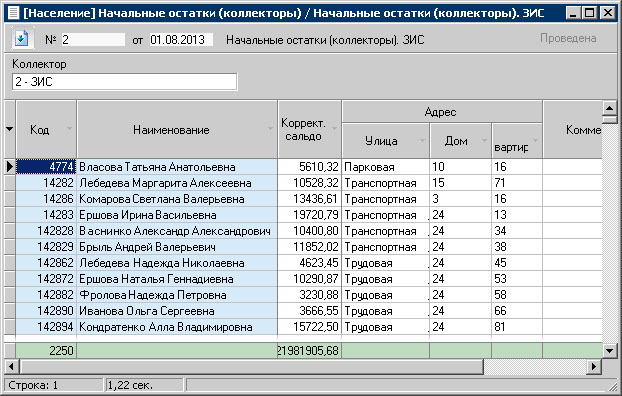The height and width of the screenshot is (396, 622).
Task: Click the vertical scrollbar up arrow
Action: pos(609,107)
